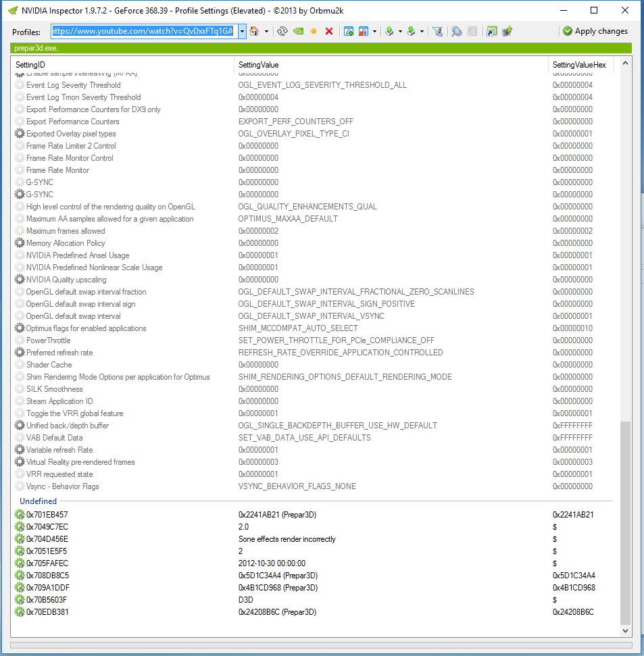The width and height of the screenshot is (644, 656).
Task: Toggle the show customized settings filter icon
Action: 438,31
